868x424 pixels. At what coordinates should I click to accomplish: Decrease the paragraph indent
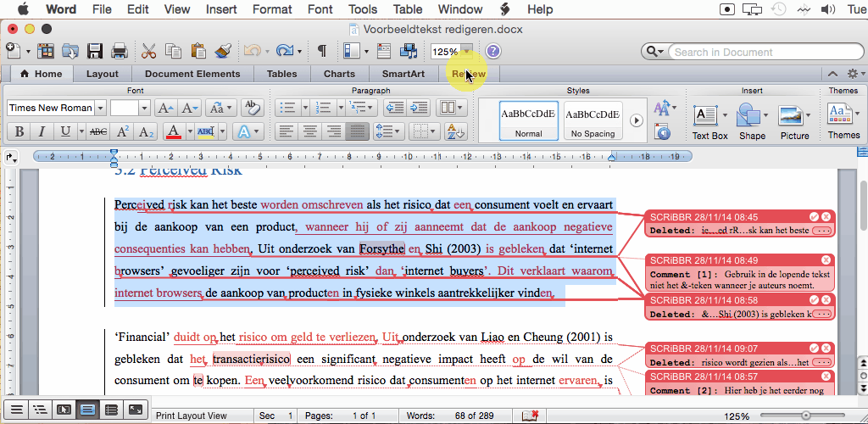point(394,108)
